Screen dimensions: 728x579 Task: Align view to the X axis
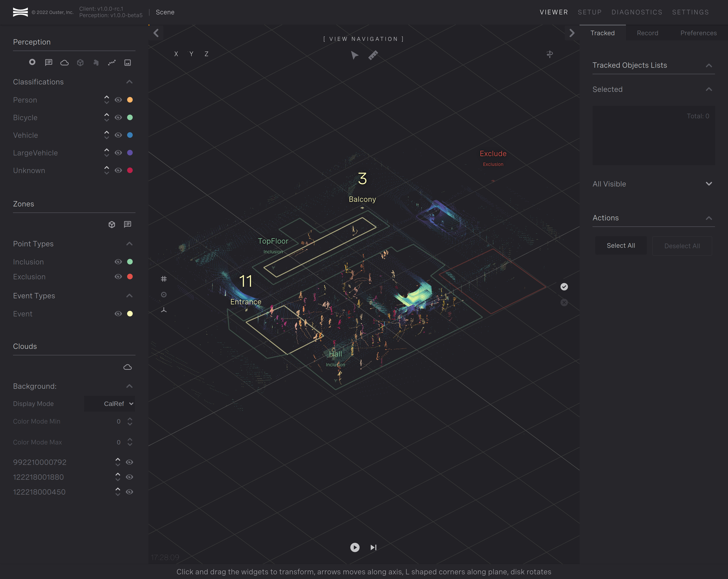[176, 54]
